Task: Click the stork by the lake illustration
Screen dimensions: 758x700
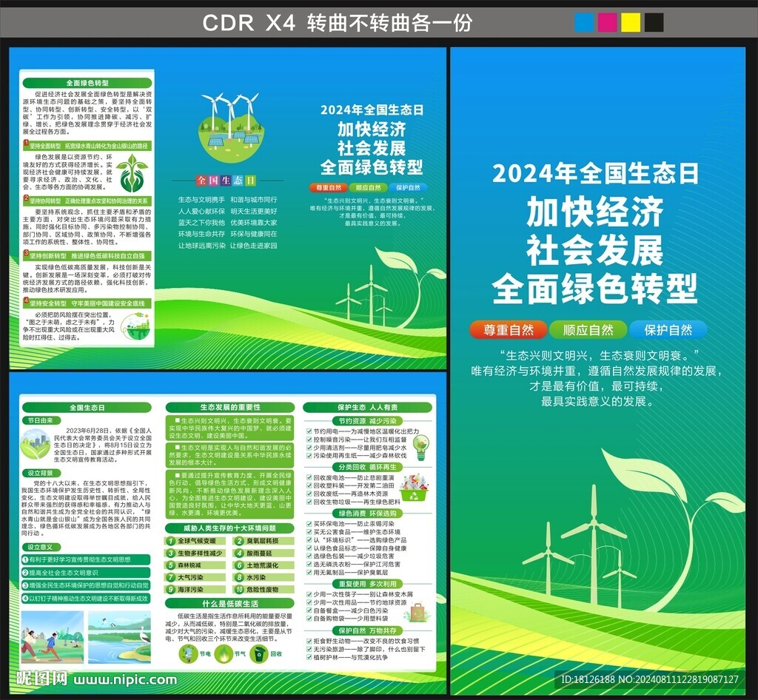Action: pos(119,637)
